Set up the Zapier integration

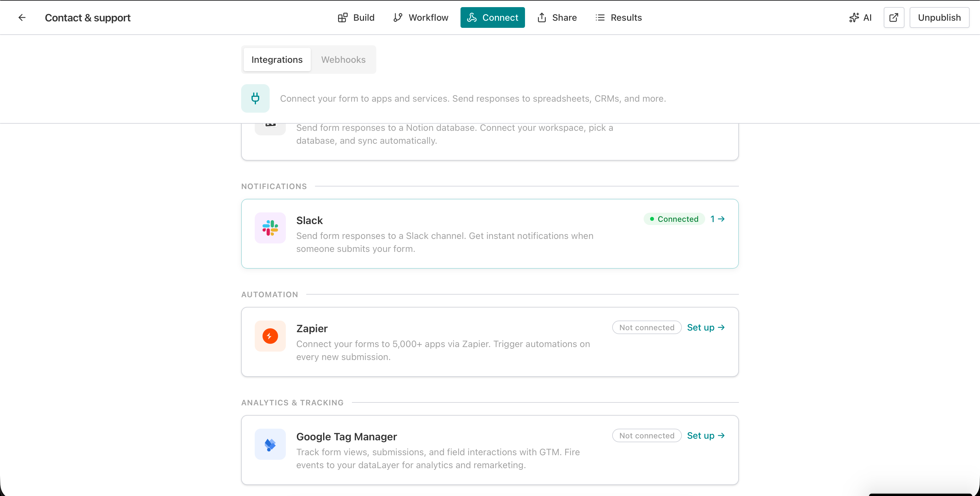[x=706, y=327]
